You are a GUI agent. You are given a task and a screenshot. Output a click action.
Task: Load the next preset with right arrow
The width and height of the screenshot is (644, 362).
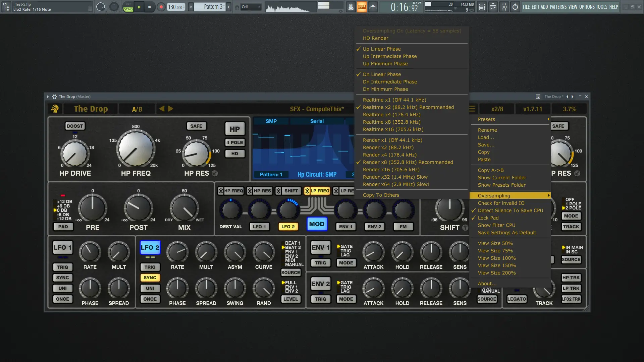pyautogui.click(x=170, y=109)
